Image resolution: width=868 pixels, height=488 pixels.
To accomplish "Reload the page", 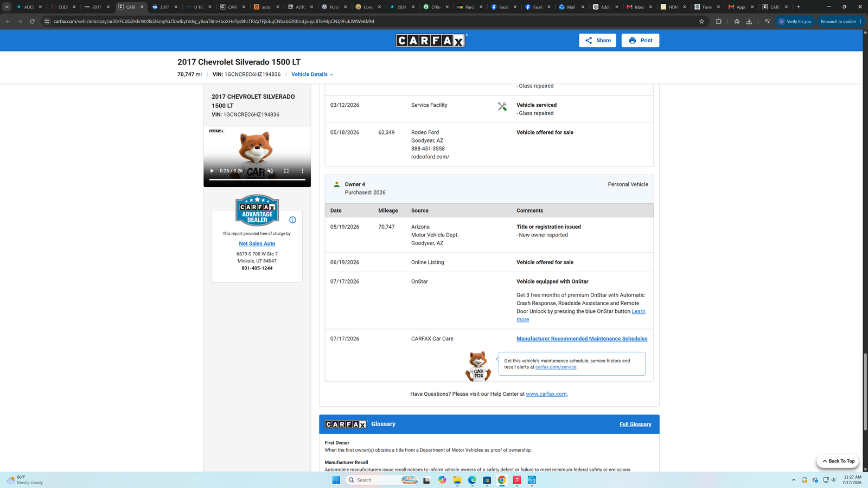I will (x=33, y=22).
